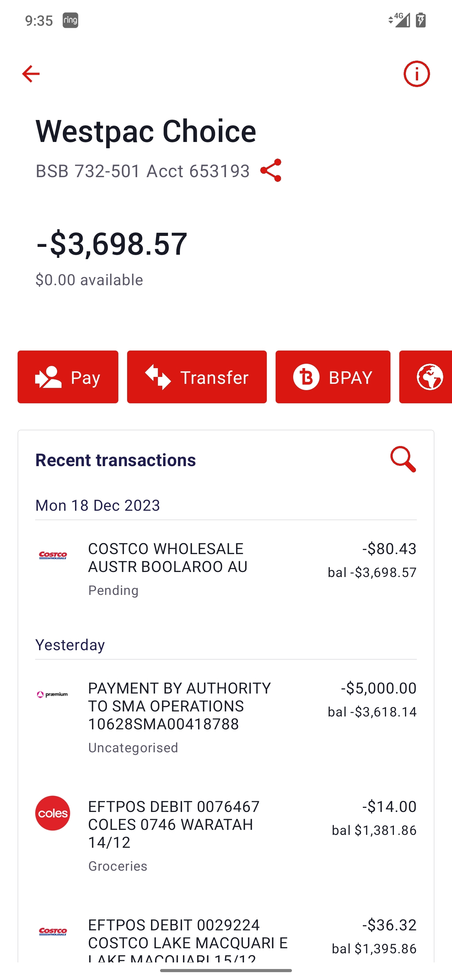Tap the red back arrow
Image resolution: width=452 pixels, height=980 pixels.
pos(31,74)
